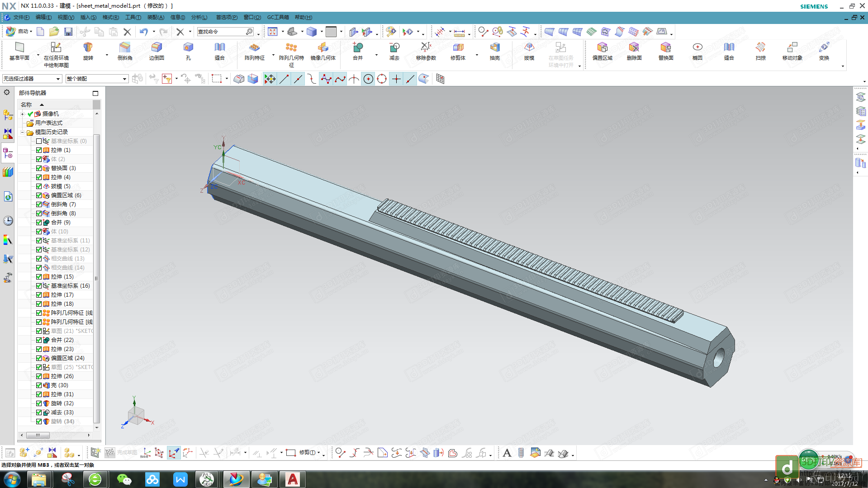Viewport: 868px width, 488px height.
Task: Open the 阵列特征 dropdown arrow
Action: pyautogui.click(x=273, y=55)
